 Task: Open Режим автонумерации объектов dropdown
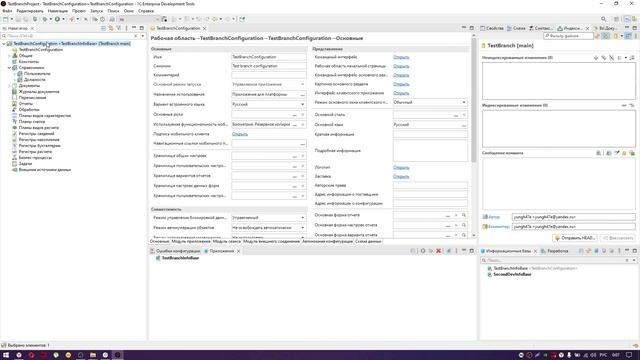302,228
